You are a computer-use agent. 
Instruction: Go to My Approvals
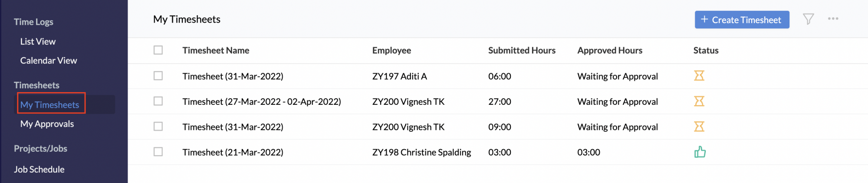click(x=47, y=124)
